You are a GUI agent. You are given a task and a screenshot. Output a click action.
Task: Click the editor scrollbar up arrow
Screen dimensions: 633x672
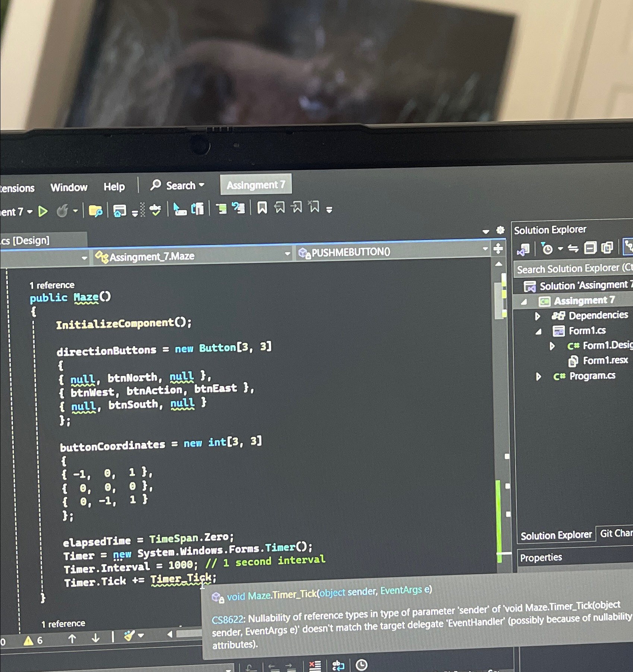tap(499, 264)
